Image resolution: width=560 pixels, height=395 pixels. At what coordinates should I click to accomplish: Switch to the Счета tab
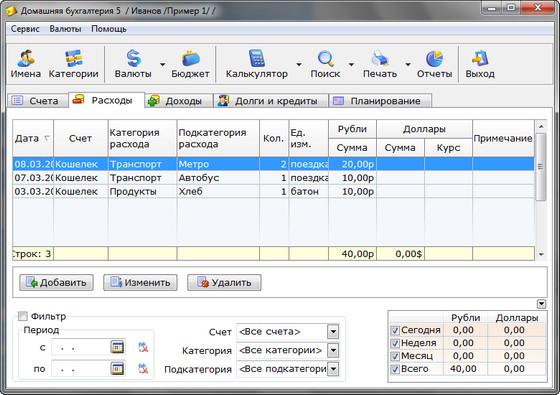tap(38, 101)
